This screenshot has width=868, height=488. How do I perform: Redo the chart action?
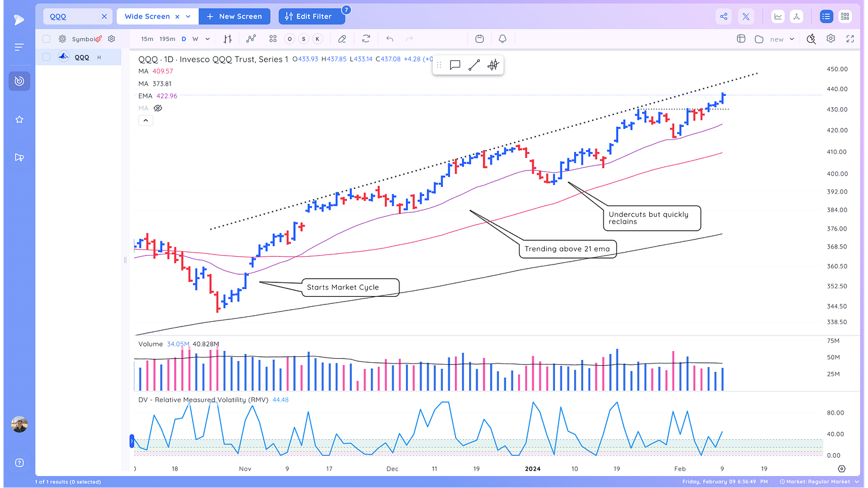click(x=410, y=39)
